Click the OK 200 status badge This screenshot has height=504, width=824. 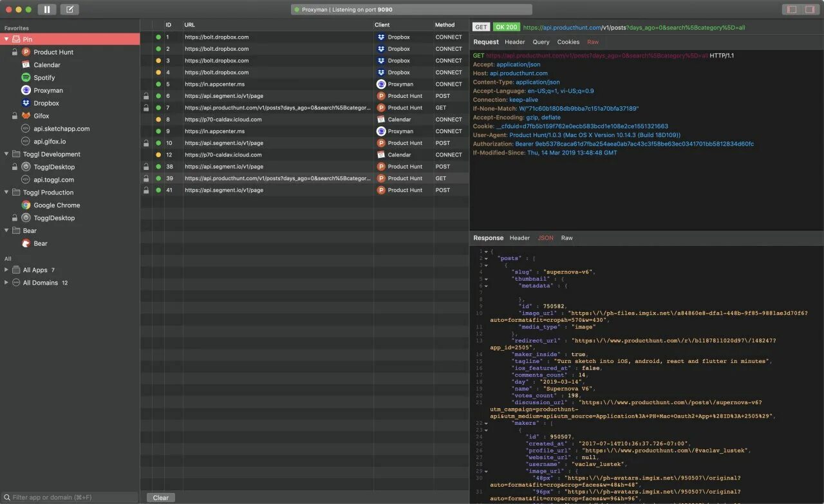506,27
